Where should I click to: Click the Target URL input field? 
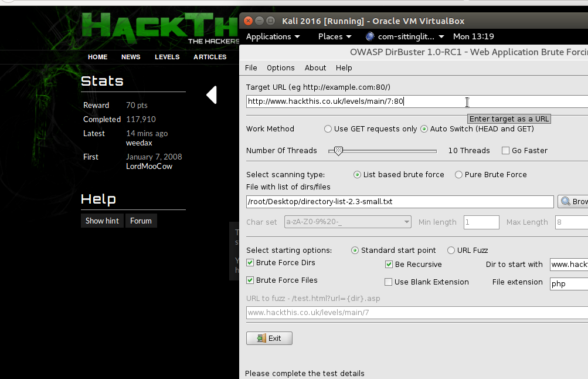pos(417,101)
